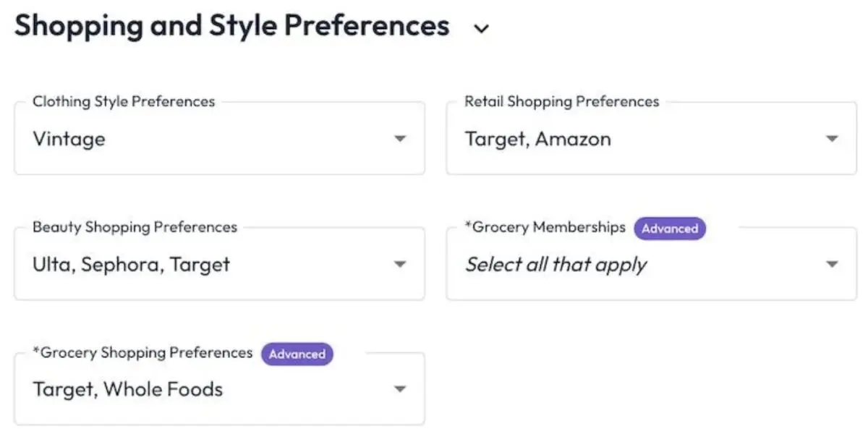The height and width of the screenshot is (434, 868).
Task: Click the Clothing Style Preferences label
Action: [123, 102]
